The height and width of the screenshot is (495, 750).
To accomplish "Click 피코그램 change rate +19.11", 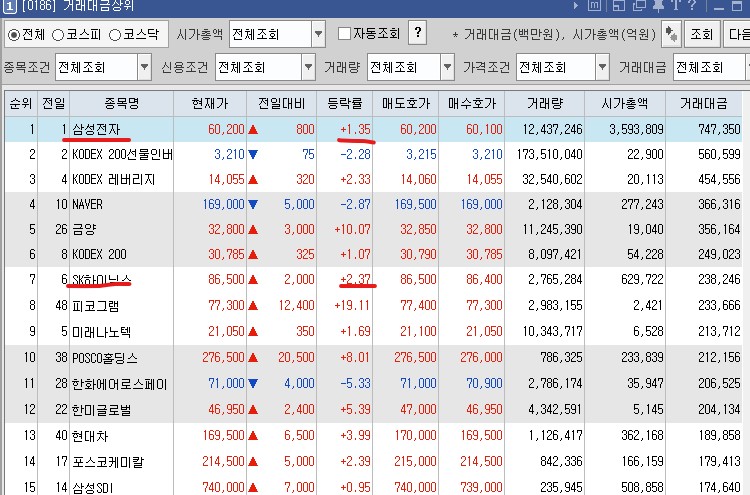I will 353,305.
